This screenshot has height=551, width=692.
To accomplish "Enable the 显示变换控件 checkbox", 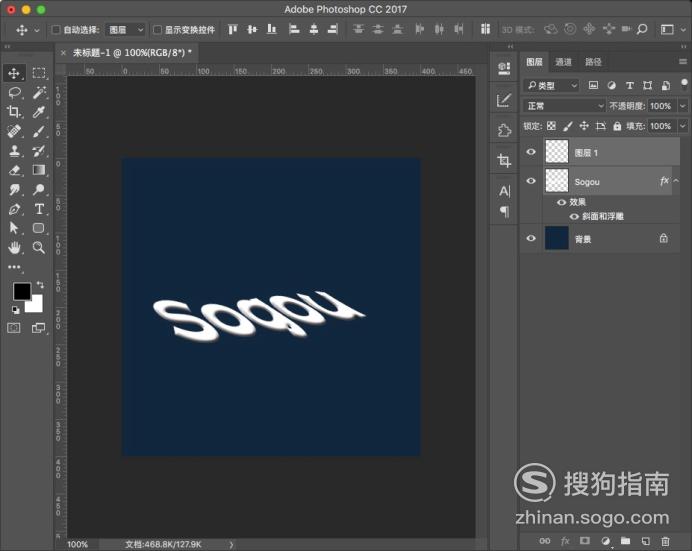I will pyautogui.click(x=157, y=30).
